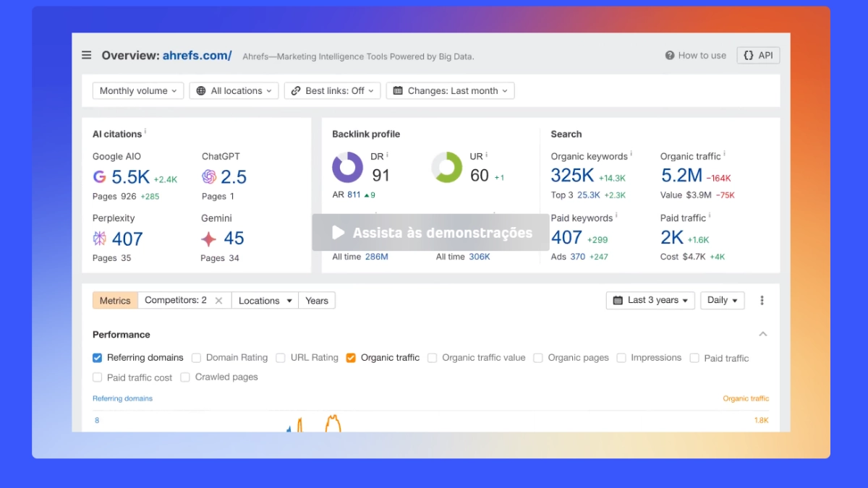Click the info icon next to DR
This screenshot has height=488, width=868.
click(388, 154)
